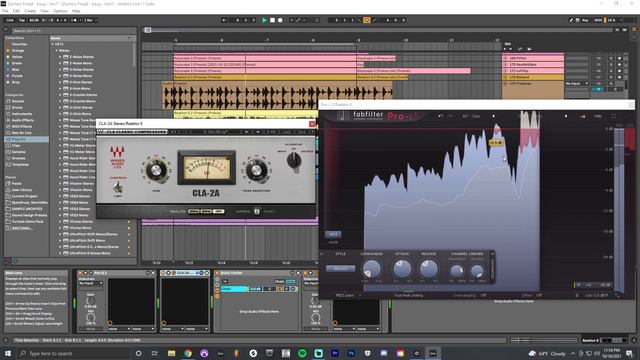
Task: Open the Clips browser category
Action: (16, 146)
